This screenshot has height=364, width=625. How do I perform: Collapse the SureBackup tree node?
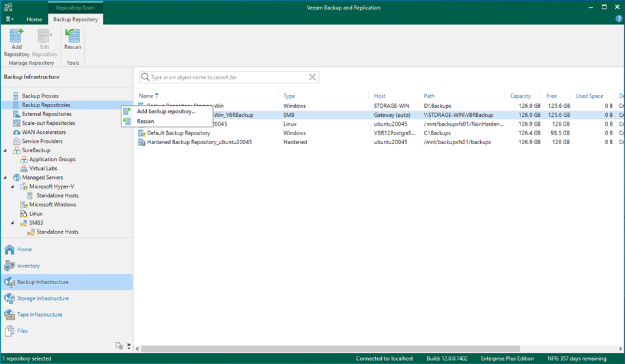pos(6,150)
